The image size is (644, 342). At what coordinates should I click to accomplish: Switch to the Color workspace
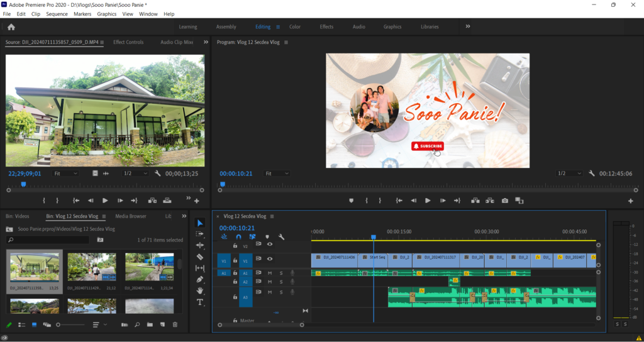click(x=295, y=26)
